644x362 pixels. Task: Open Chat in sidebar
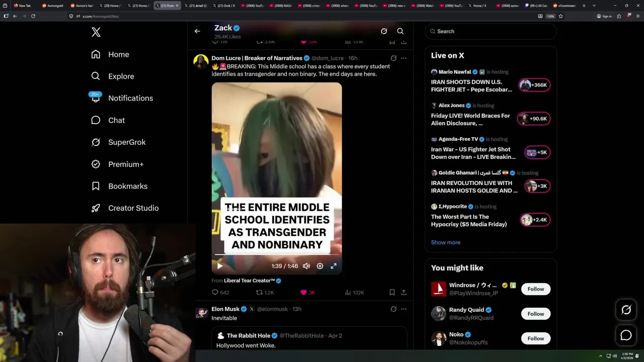[x=108, y=120]
